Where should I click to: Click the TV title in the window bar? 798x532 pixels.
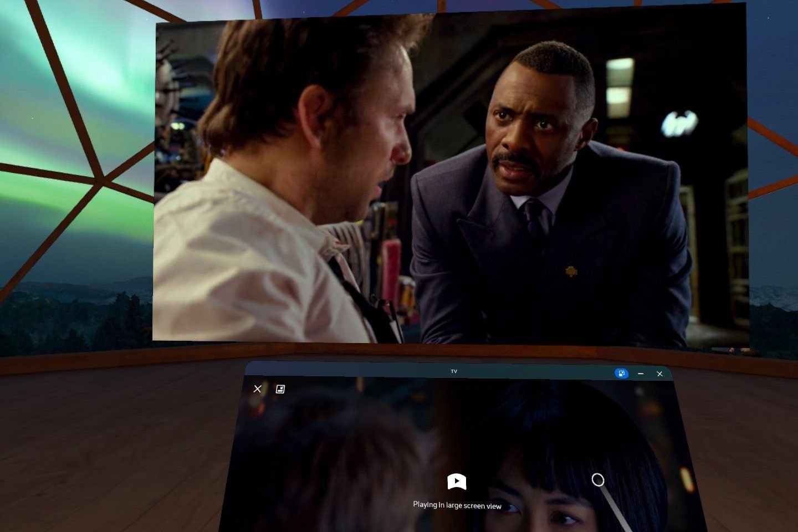point(454,371)
